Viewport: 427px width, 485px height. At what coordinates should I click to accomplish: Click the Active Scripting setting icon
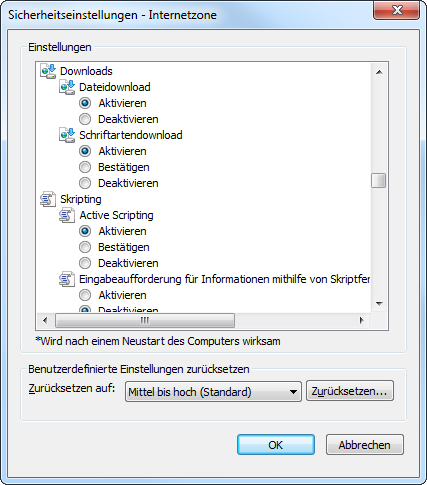click(67, 215)
